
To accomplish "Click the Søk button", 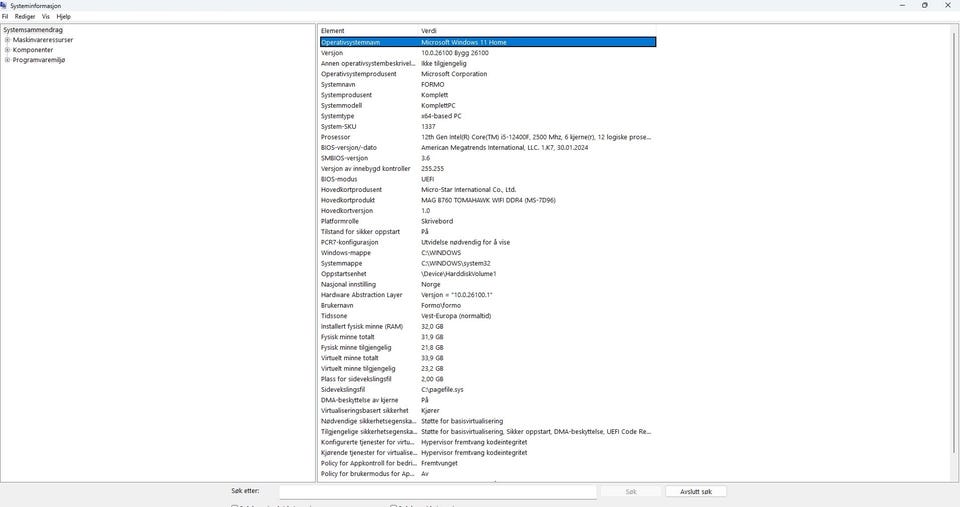I will click(x=631, y=492).
